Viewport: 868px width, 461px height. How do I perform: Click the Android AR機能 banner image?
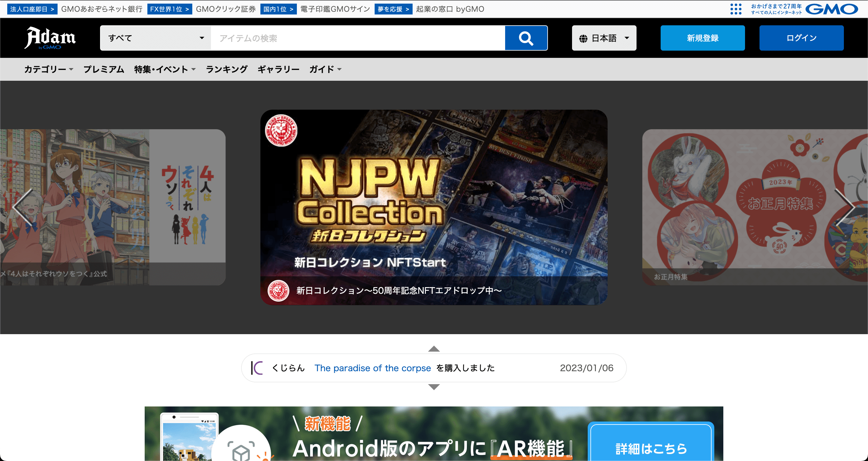pos(434,434)
